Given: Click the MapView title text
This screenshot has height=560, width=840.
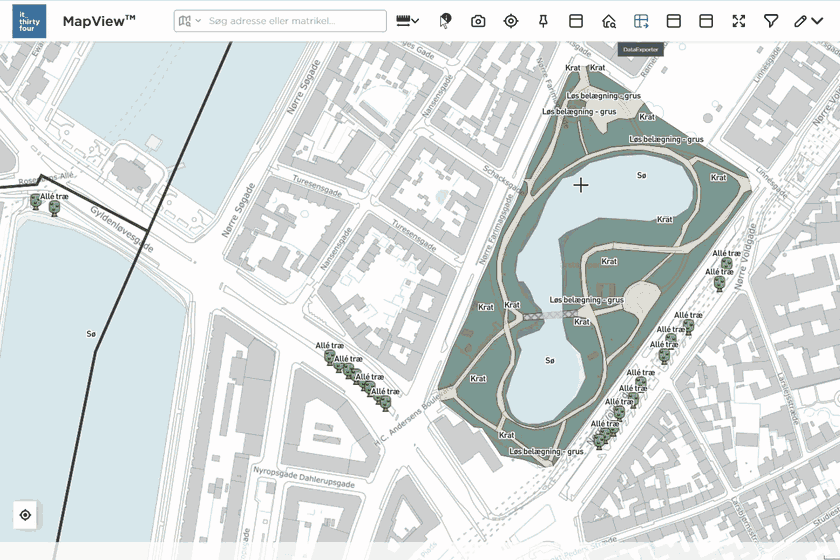Looking at the screenshot, I should [99, 21].
